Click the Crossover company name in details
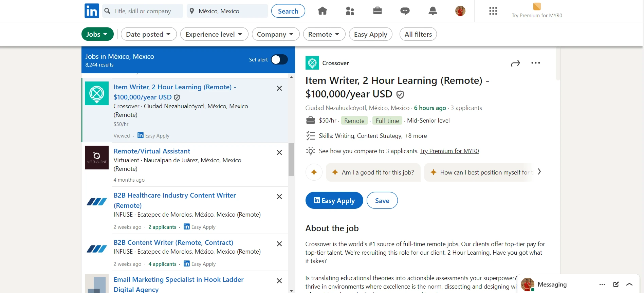644x293 pixels. pos(335,63)
